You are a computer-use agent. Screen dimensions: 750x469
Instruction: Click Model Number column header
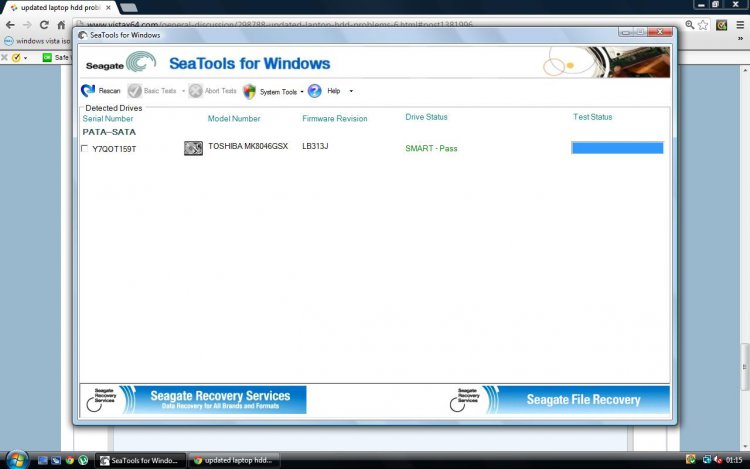234,119
